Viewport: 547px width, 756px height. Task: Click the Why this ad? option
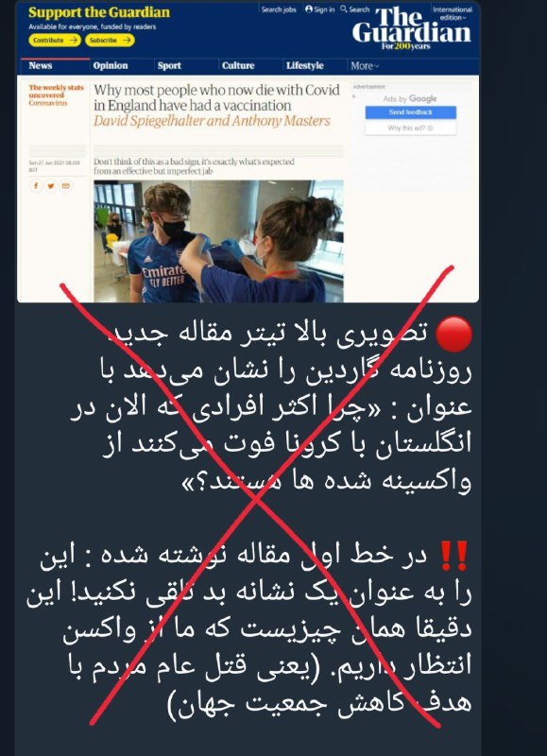click(x=411, y=129)
